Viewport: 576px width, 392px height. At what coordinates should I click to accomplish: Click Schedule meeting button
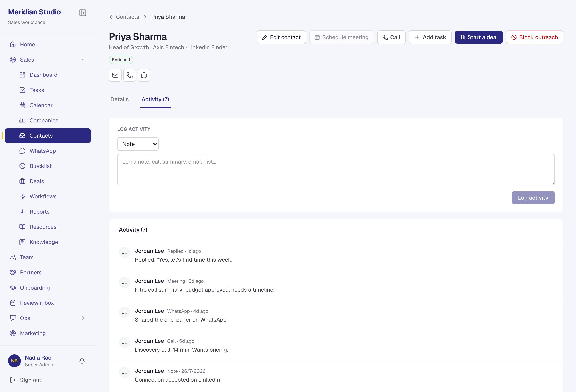point(341,37)
